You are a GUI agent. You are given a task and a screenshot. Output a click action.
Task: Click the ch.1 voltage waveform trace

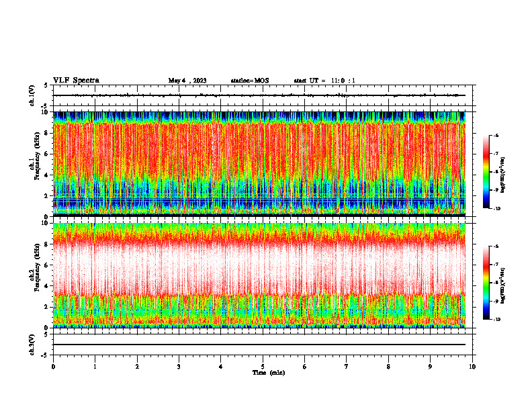(x=259, y=95)
